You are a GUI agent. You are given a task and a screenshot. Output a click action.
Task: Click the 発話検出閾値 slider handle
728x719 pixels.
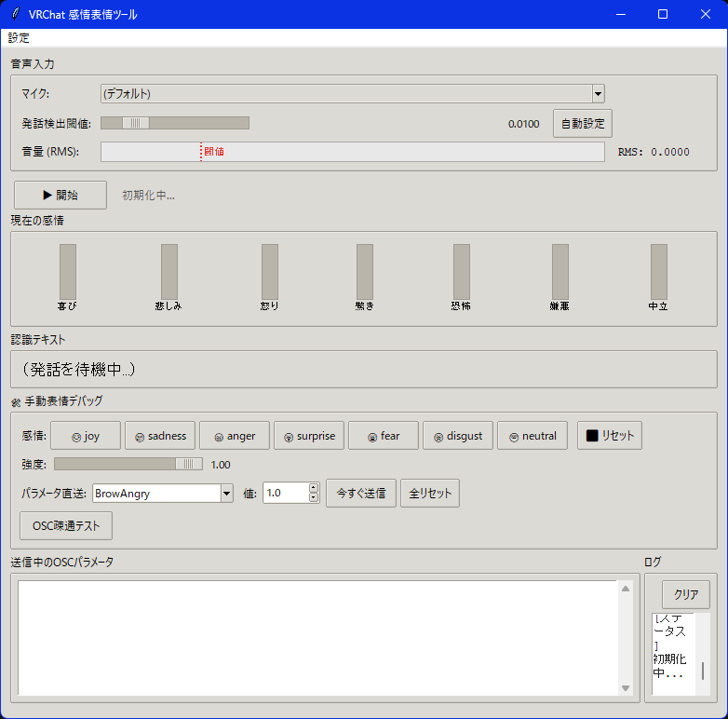click(136, 123)
